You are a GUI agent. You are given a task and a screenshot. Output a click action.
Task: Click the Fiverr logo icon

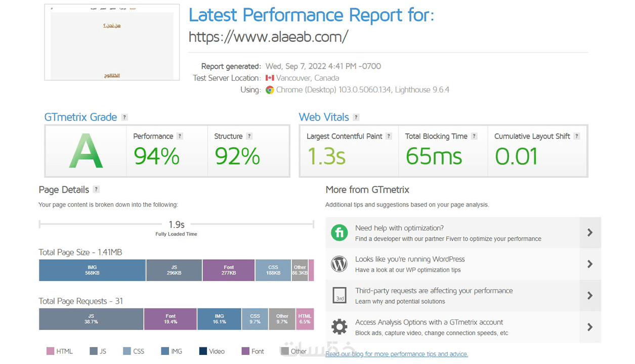(340, 233)
